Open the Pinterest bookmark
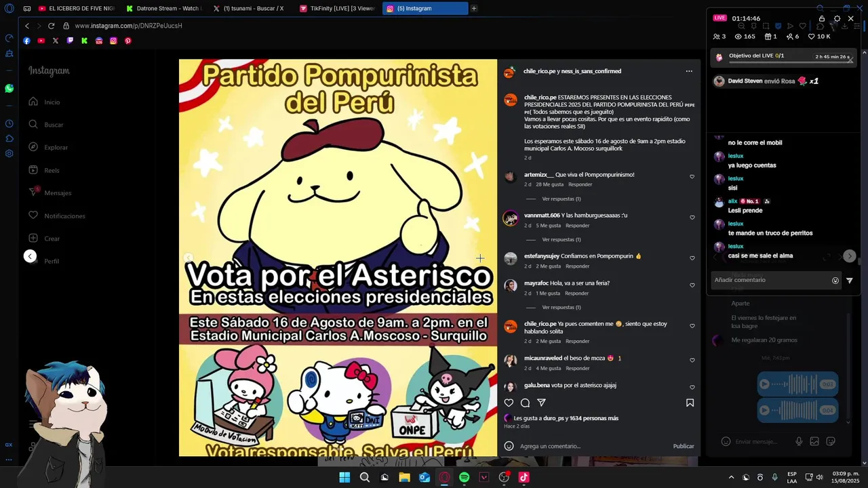The image size is (868, 488). tap(127, 41)
